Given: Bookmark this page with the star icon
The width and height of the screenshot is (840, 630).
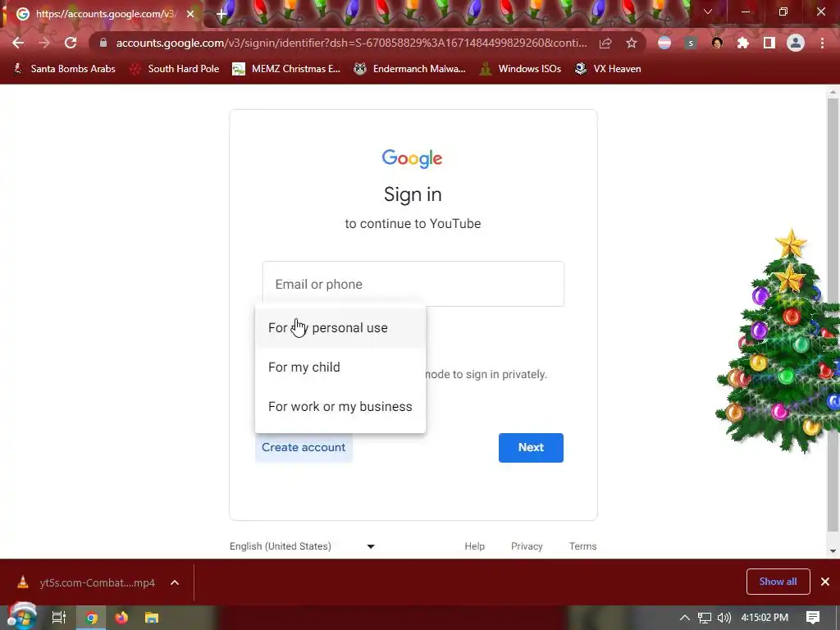Looking at the screenshot, I should 632,43.
